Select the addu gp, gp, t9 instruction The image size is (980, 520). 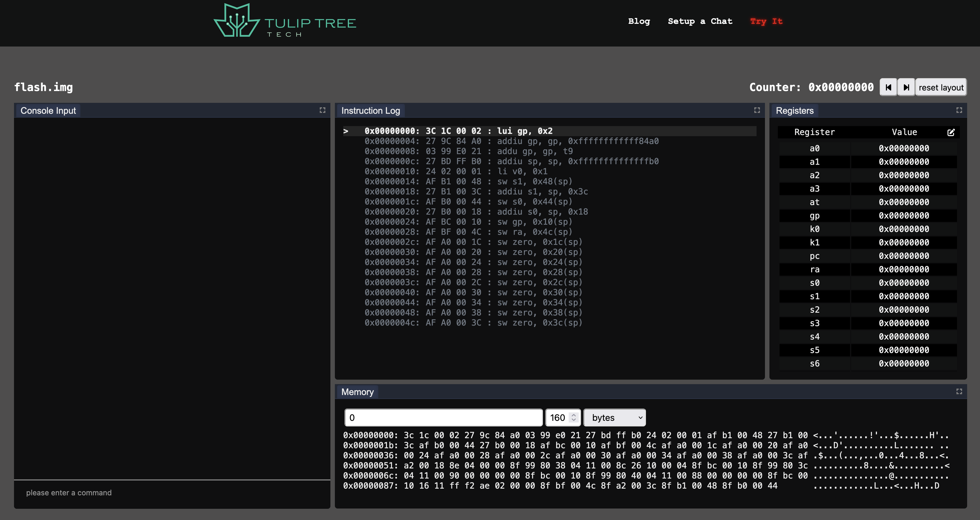pos(549,151)
